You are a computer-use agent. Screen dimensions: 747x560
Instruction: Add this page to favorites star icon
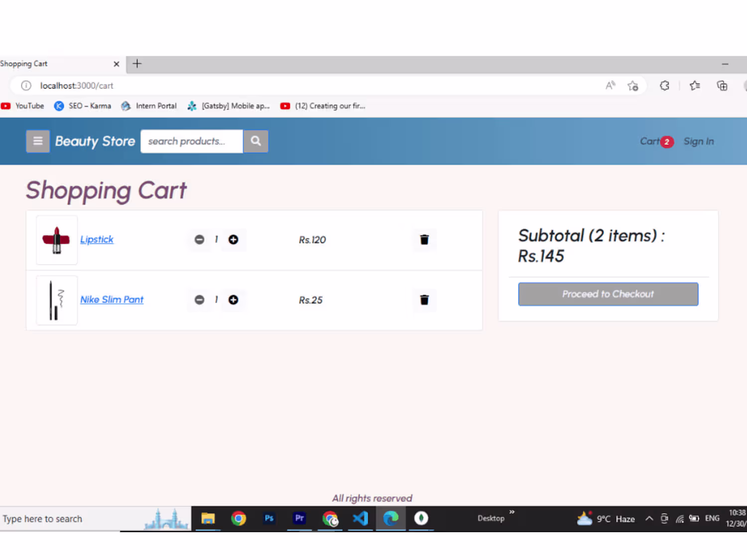633,86
